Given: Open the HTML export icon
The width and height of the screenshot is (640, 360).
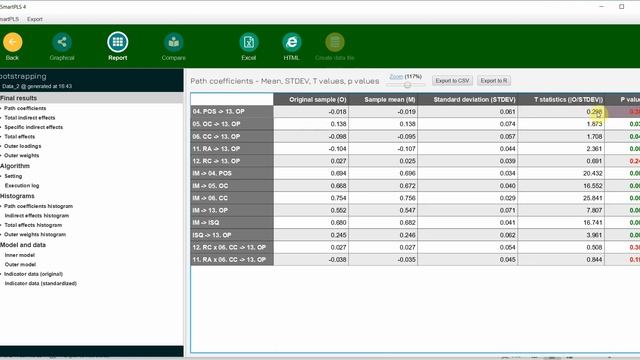Looking at the screenshot, I should point(291,42).
